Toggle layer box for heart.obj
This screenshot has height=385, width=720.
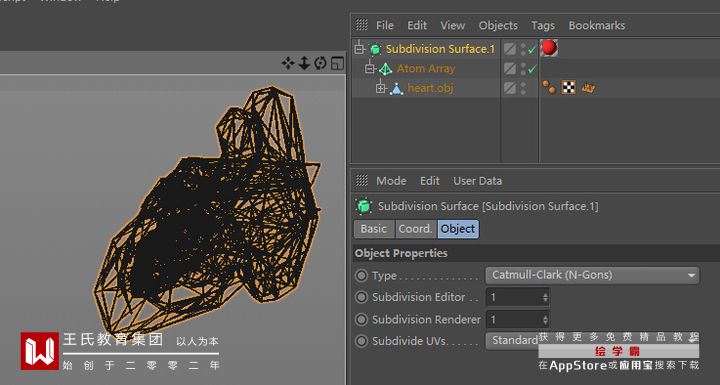pos(510,88)
